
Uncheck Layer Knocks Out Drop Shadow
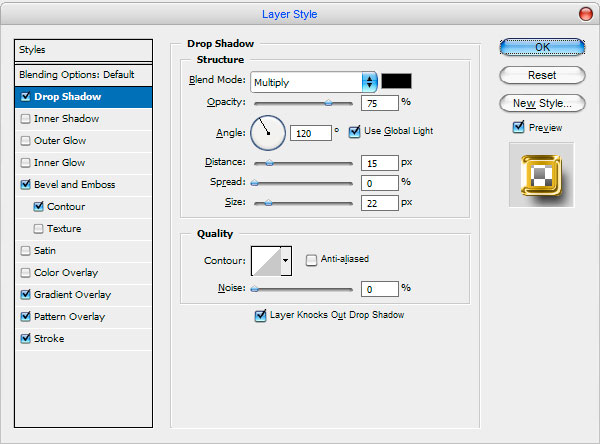pyautogui.click(x=260, y=316)
